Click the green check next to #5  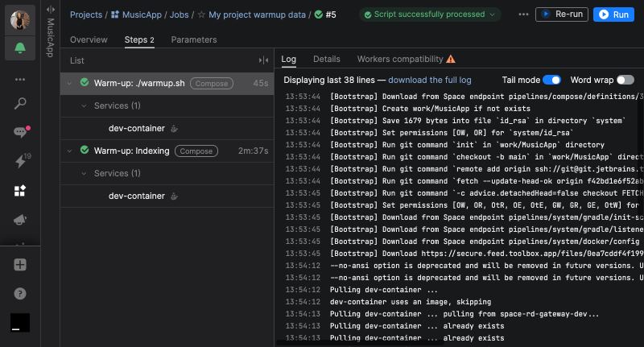click(318, 14)
